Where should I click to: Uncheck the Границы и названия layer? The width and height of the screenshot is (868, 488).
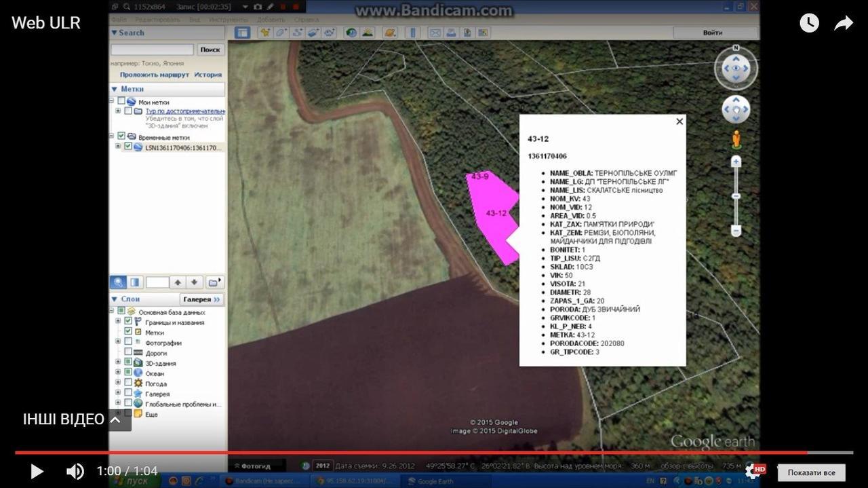(x=128, y=322)
